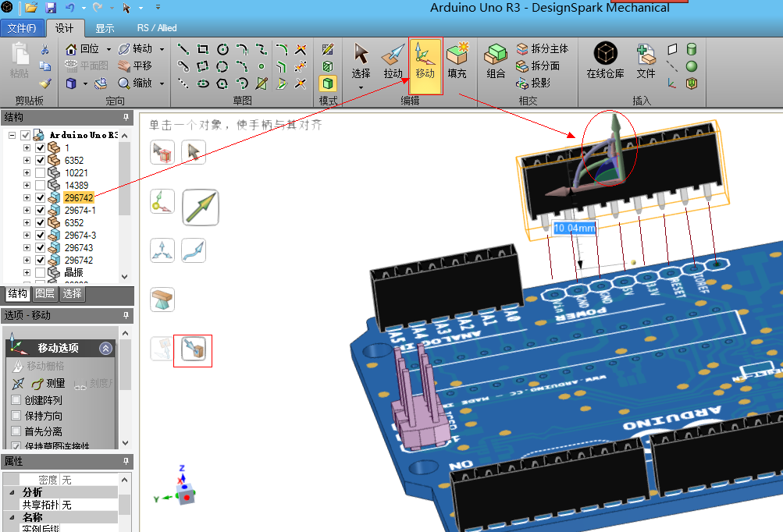Open the 文件(F) menu
The height and width of the screenshot is (532, 783).
22,28
